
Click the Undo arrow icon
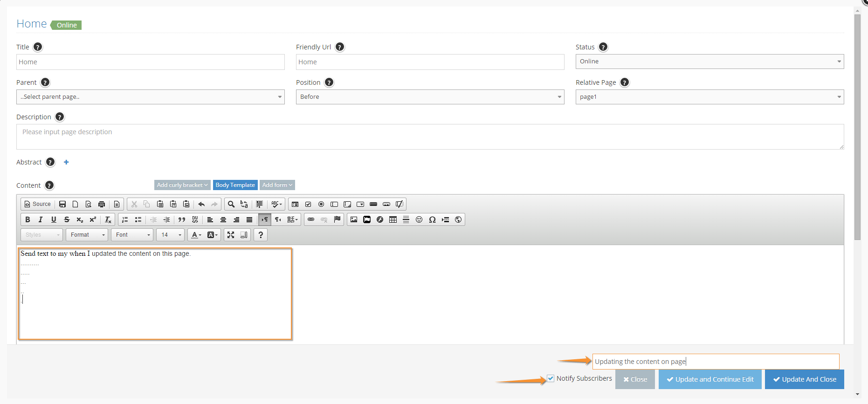201,204
